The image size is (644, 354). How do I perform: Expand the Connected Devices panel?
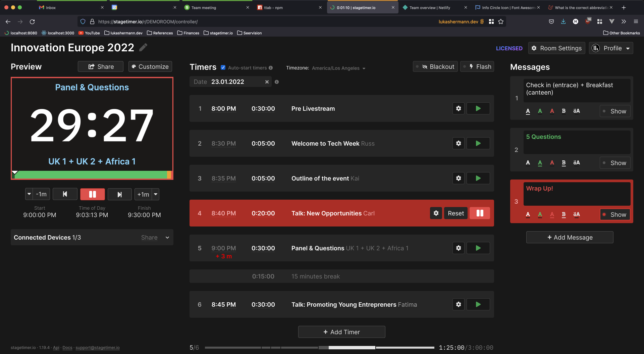pos(167,237)
